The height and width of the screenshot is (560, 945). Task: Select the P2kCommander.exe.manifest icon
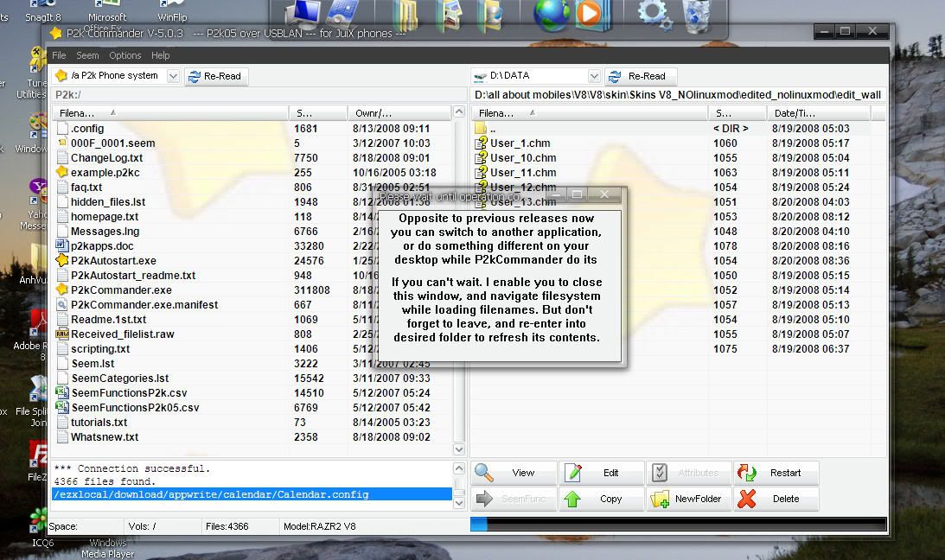(x=62, y=305)
